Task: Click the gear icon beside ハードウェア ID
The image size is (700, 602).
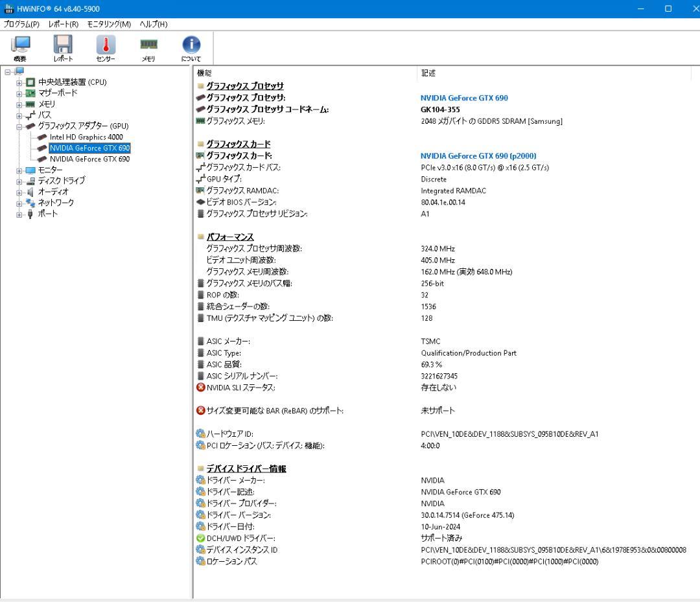Action: [201, 434]
